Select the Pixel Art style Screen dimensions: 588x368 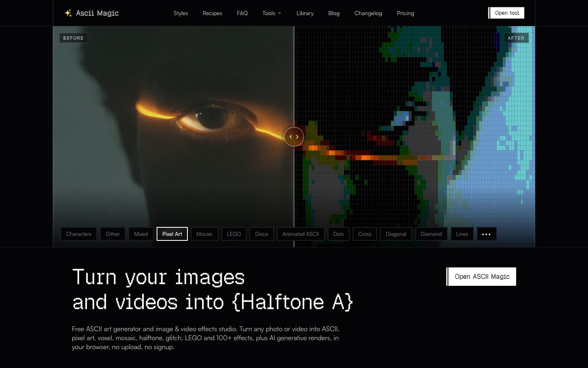(172, 234)
